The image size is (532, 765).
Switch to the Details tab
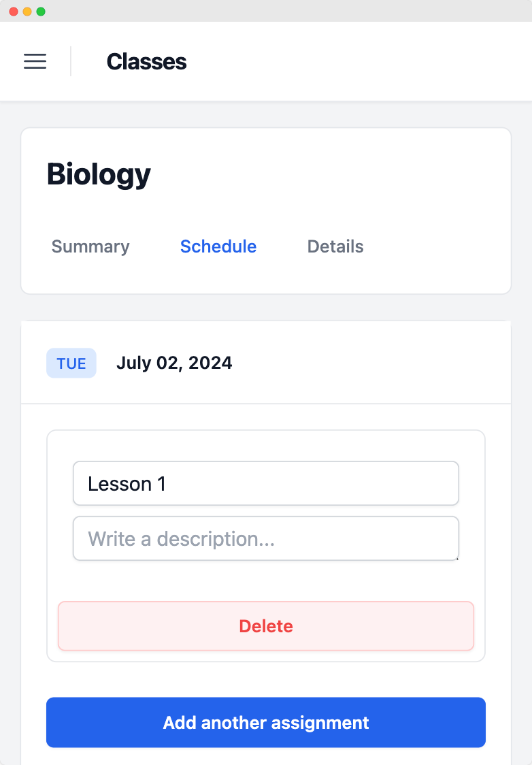tap(335, 246)
